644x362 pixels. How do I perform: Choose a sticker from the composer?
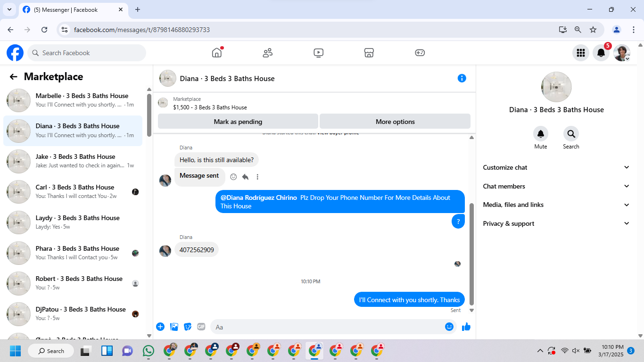pyautogui.click(x=188, y=327)
